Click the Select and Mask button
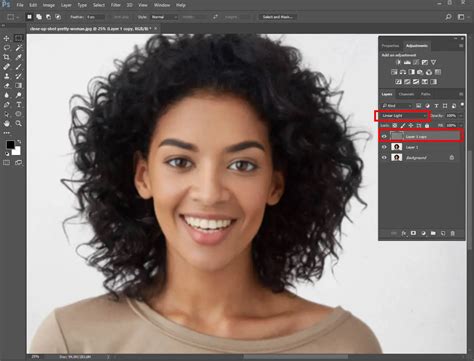The height and width of the screenshot is (361, 474). pos(278,17)
